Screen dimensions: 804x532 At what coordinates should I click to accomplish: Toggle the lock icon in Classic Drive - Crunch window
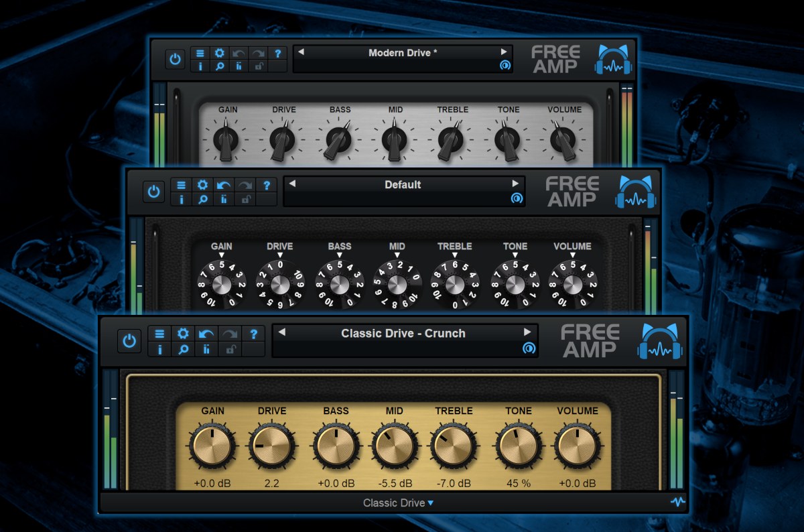coord(230,348)
